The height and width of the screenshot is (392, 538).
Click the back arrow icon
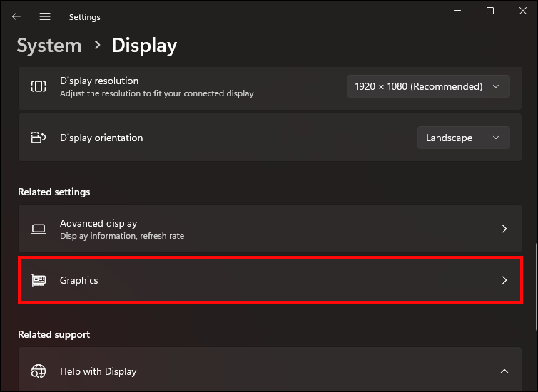[x=16, y=16]
